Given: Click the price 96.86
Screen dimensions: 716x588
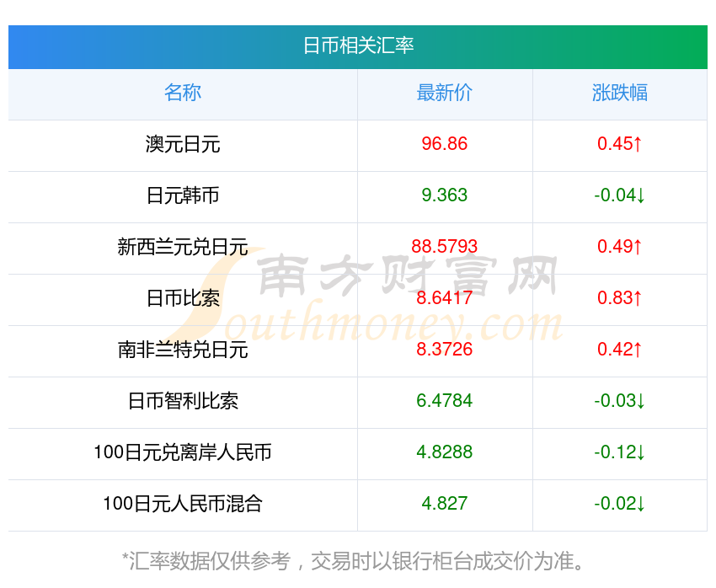Looking at the screenshot, I should (444, 144).
